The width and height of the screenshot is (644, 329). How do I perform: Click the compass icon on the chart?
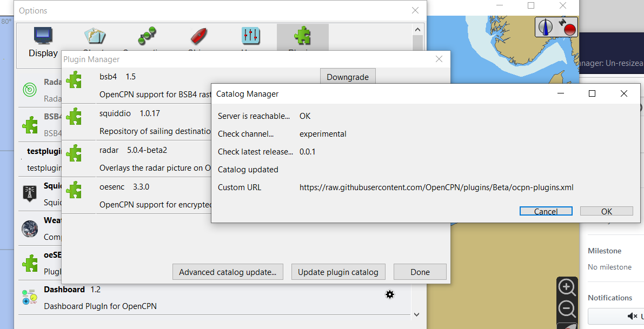(546, 28)
